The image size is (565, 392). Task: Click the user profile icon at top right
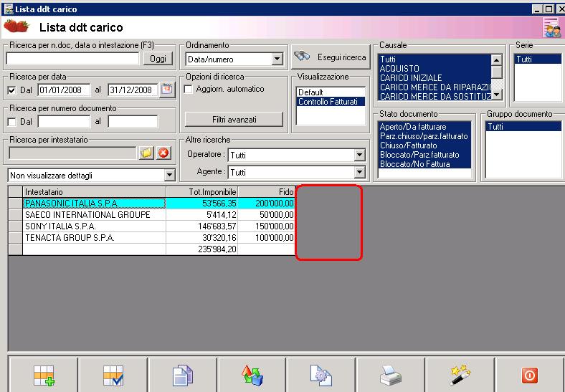point(552,27)
